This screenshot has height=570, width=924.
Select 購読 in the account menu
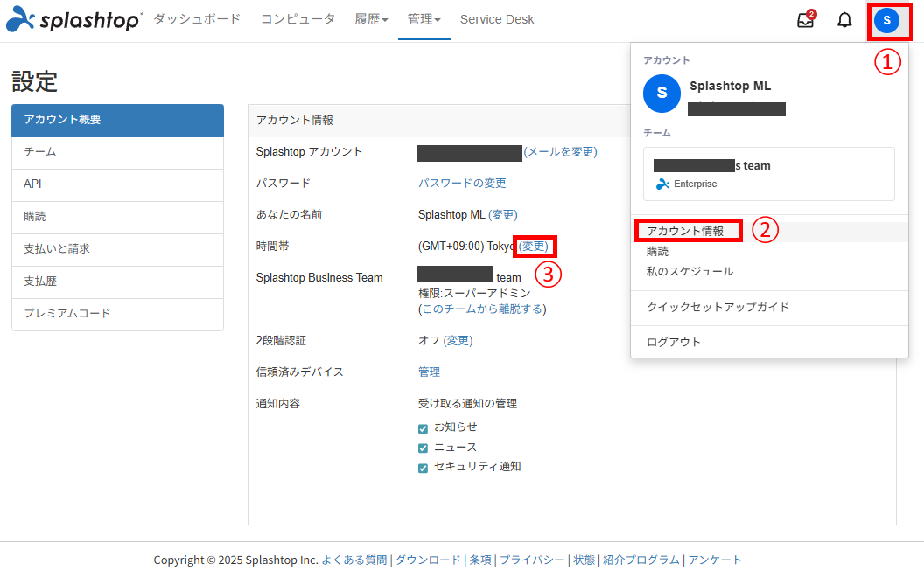pyautogui.click(x=658, y=252)
